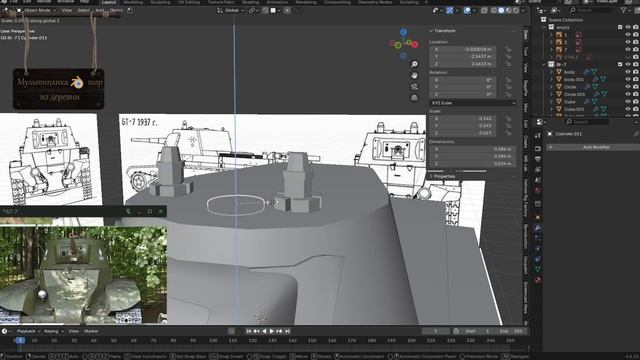The width and height of the screenshot is (640, 360).
Task: Click the auto keying record button
Action: 231,331
